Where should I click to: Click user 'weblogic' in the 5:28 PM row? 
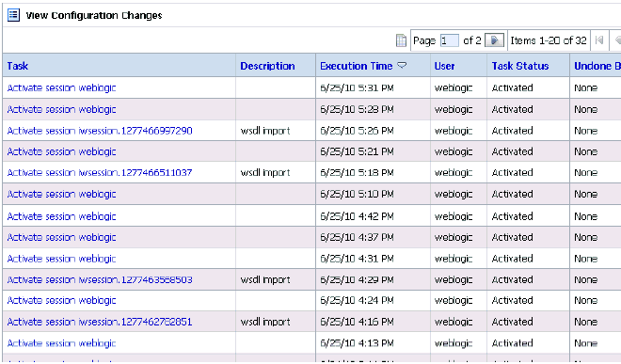(x=454, y=109)
